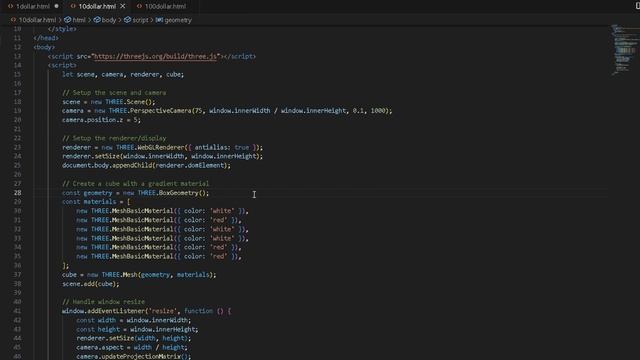This screenshot has width=640, height=360.
Task: Click line number 28 in the gutter
Action: [17, 193]
